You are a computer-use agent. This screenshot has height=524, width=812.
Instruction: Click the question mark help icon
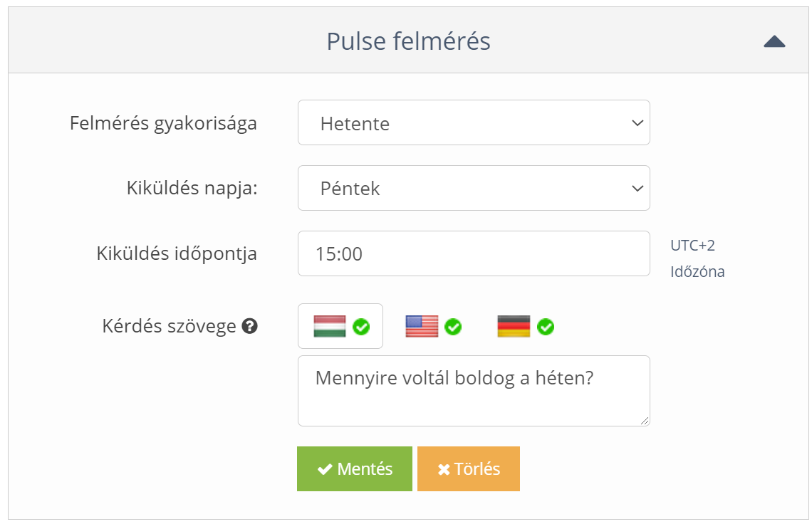coord(249,327)
